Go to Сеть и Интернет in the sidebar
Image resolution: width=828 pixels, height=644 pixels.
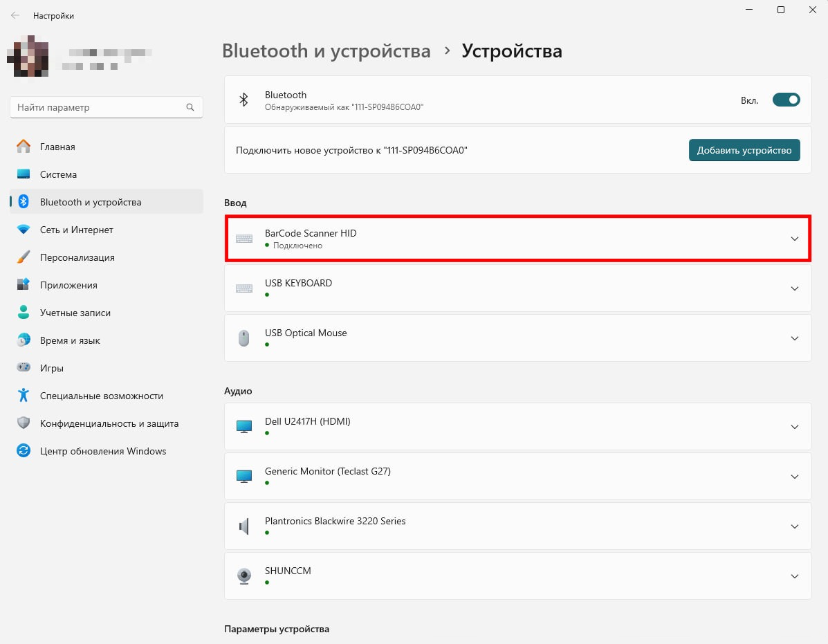click(76, 230)
